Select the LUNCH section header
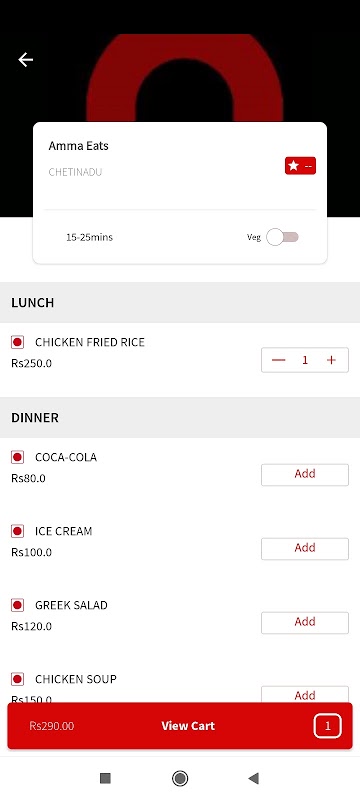The image size is (360, 800). coord(180,303)
